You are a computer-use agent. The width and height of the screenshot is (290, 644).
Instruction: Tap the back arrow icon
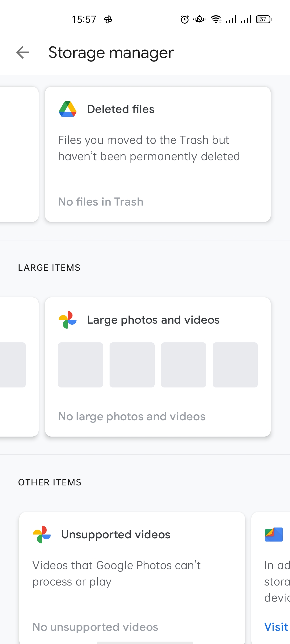coord(23,52)
